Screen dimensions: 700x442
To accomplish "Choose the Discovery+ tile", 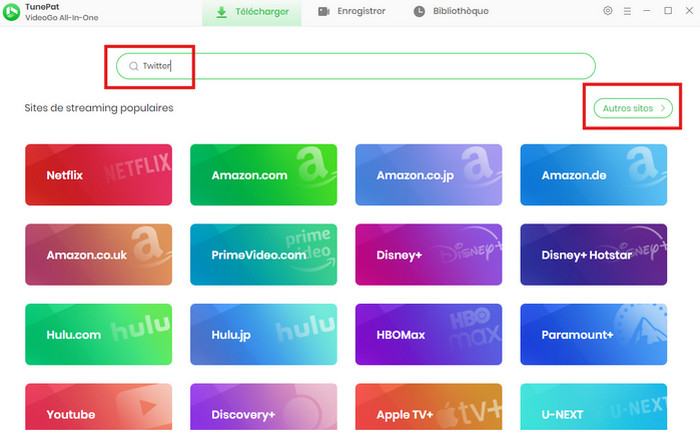I will click(x=263, y=407).
